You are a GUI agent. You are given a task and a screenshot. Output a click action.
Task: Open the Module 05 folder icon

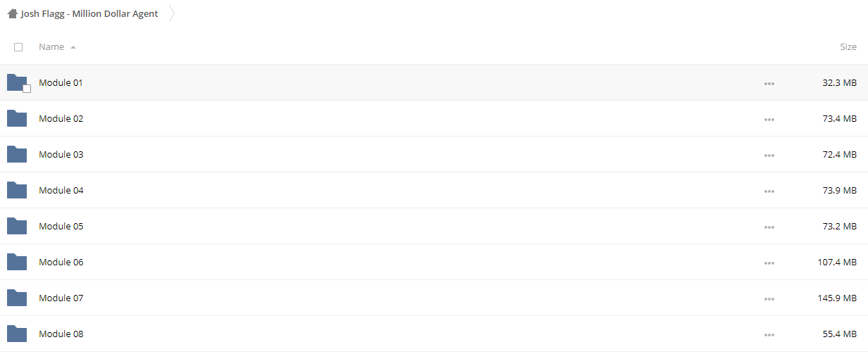coord(17,226)
